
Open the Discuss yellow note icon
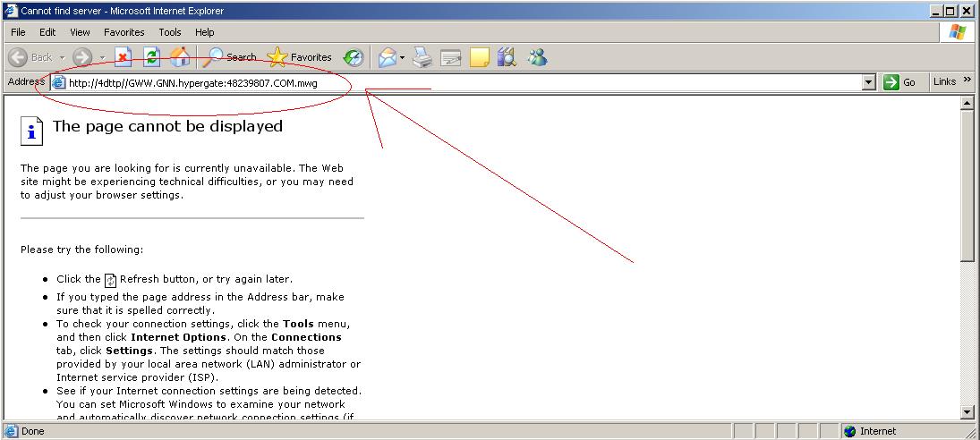coord(480,58)
